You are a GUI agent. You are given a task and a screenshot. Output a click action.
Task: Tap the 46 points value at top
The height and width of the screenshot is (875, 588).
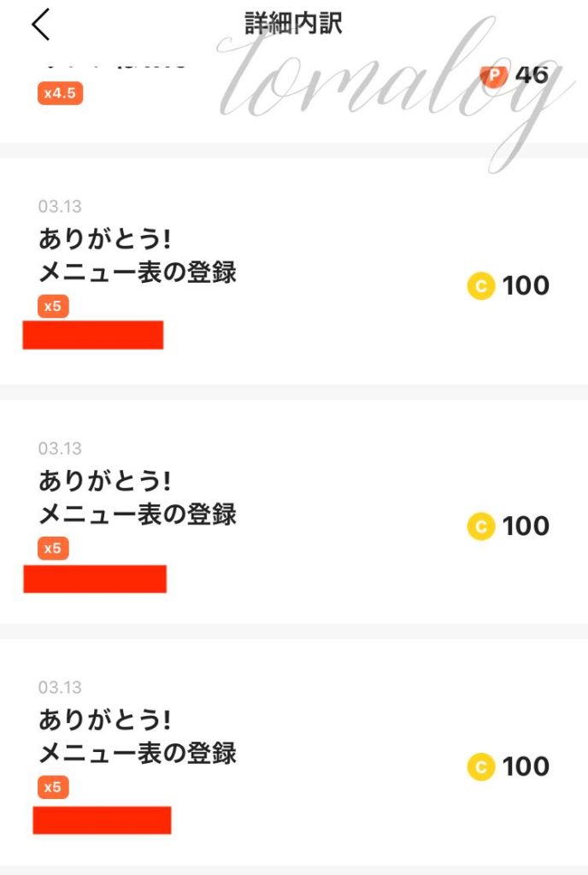532,75
